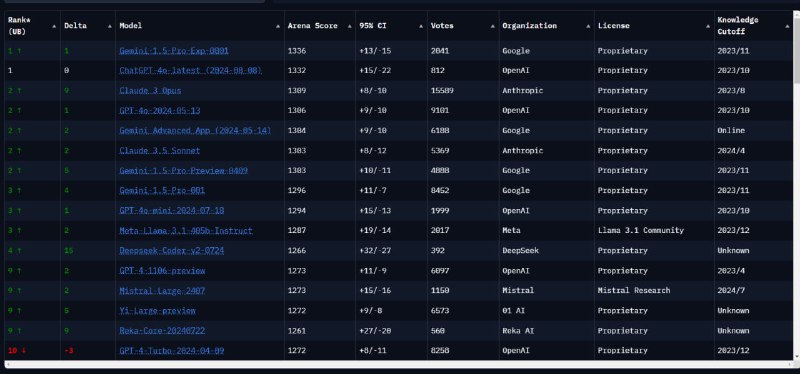
Task: Open the ChatGPT-4o-latest (2024-08-08) link
Action: pos(190,70)
